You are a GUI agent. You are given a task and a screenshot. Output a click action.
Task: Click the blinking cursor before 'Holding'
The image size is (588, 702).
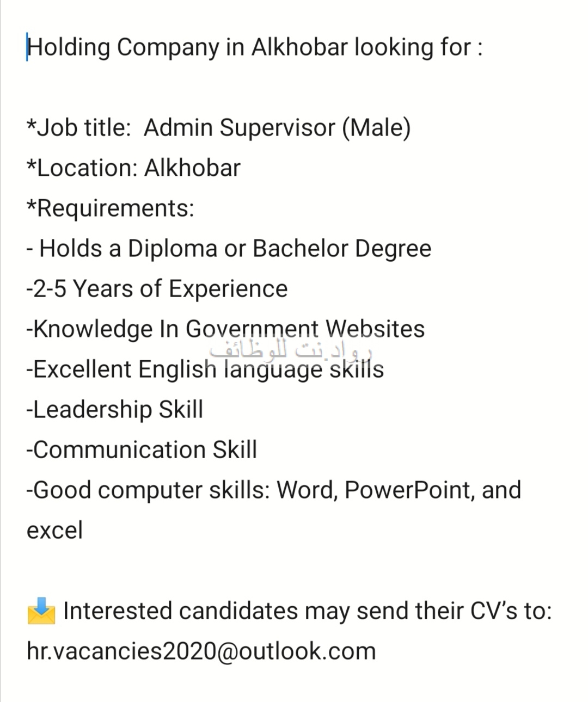(x=27, y=47)
